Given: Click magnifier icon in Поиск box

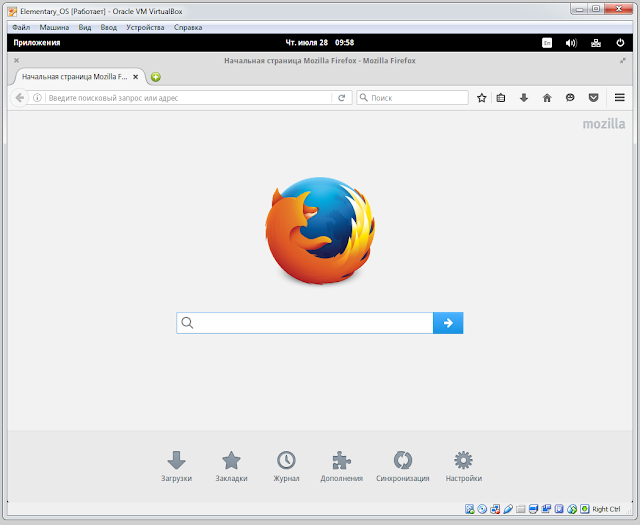Looking at the screenshot, I should point(364,98).
